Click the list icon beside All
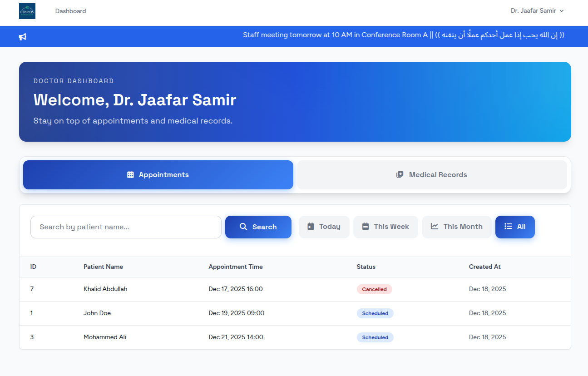Screen dimensions: 588x376 (x=508, y=227)
